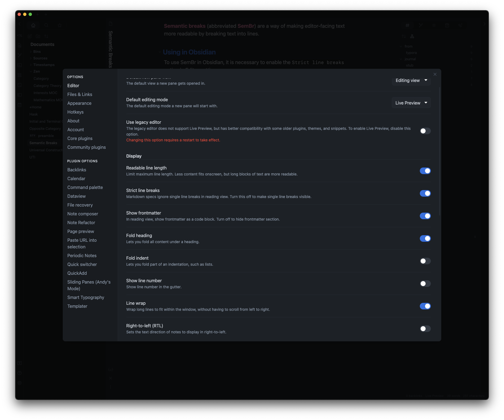This screenshot has width=504, height=420.
Task: Open the Live Preview editing mode dropdown
Action: tap(411, 103)
